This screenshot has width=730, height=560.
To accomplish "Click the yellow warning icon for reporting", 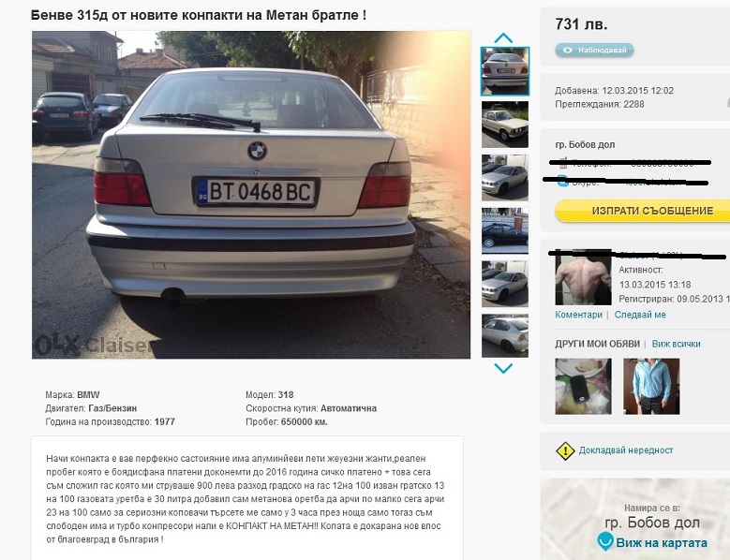I will pos(565,450).
